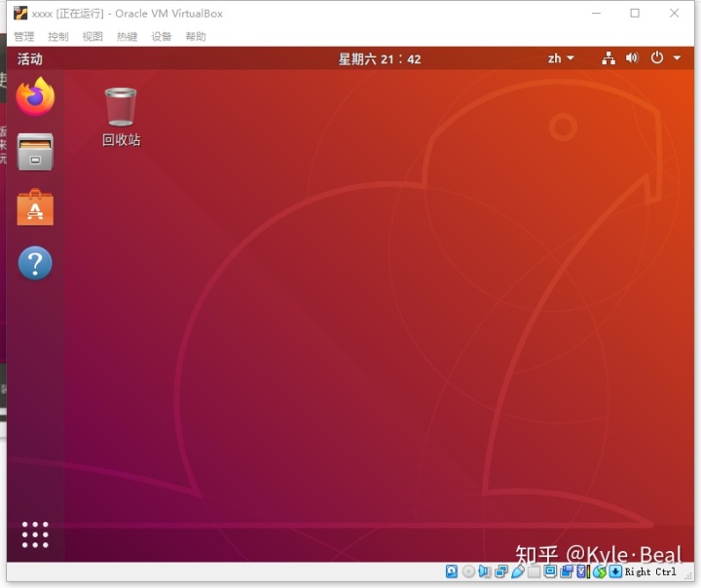The height and width of the screenshot is (588, 701).
Task: Click the hard disk activity status icon
Action: 452,571
